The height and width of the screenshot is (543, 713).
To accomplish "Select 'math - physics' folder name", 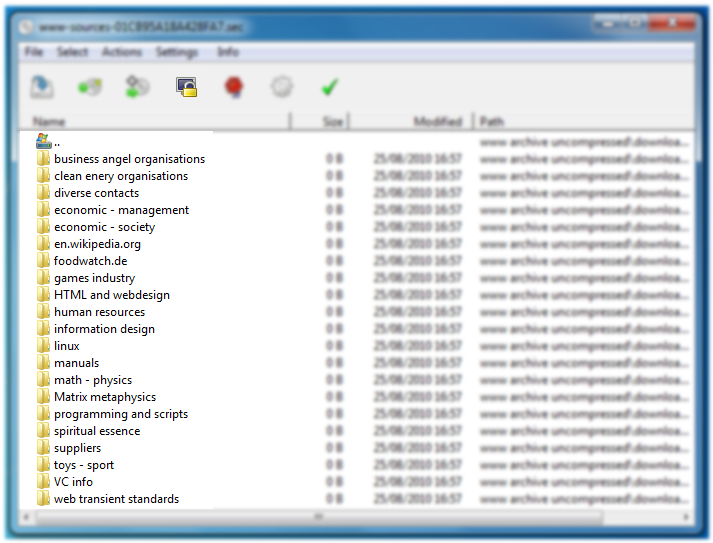I will point(93,380).
